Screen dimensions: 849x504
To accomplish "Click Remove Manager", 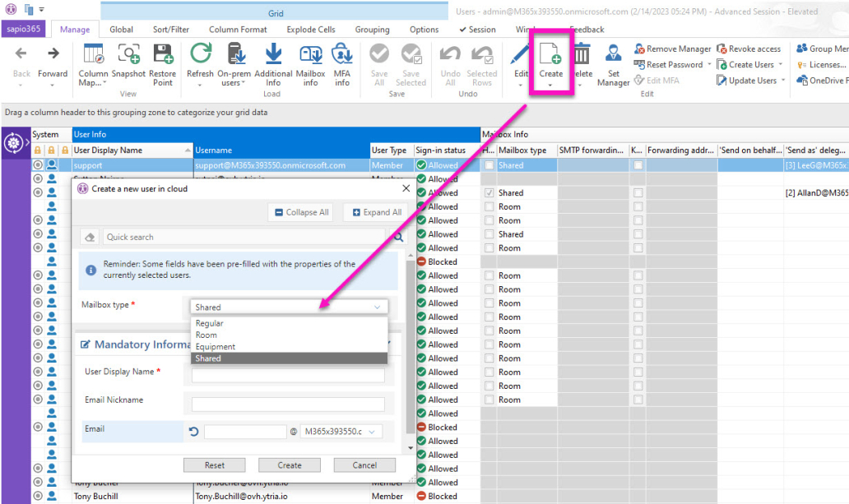I will click(x=672, y=49).
